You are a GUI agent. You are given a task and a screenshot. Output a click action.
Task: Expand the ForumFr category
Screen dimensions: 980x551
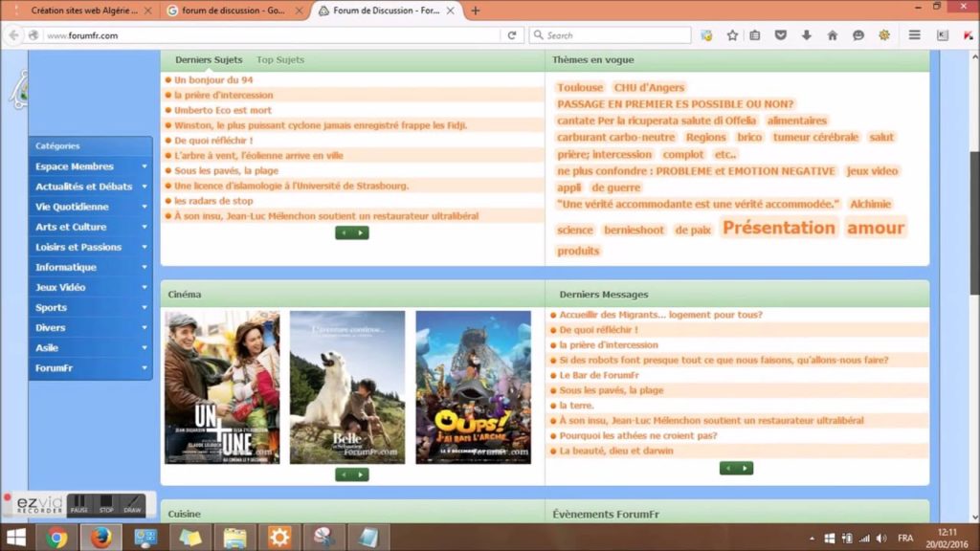point(91,368)
